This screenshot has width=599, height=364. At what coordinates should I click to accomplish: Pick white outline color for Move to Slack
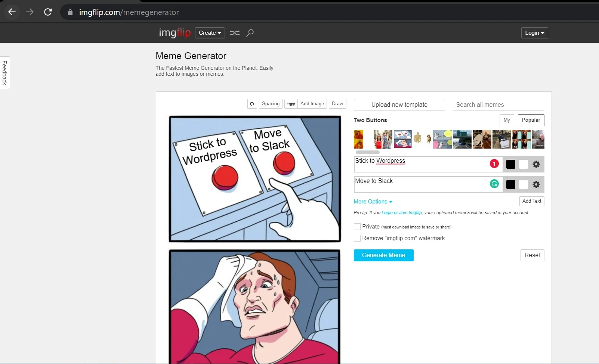[524, 184]
